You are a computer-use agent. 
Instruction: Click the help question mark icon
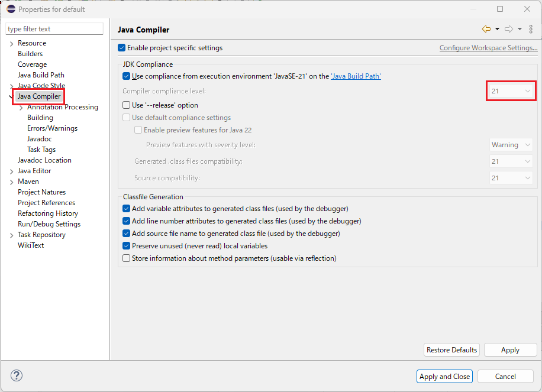pyautogui.click(x=16, y=375)
